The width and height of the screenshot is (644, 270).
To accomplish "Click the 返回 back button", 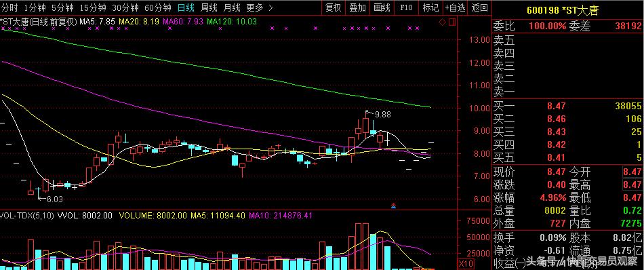I will [x=479, y=7].
